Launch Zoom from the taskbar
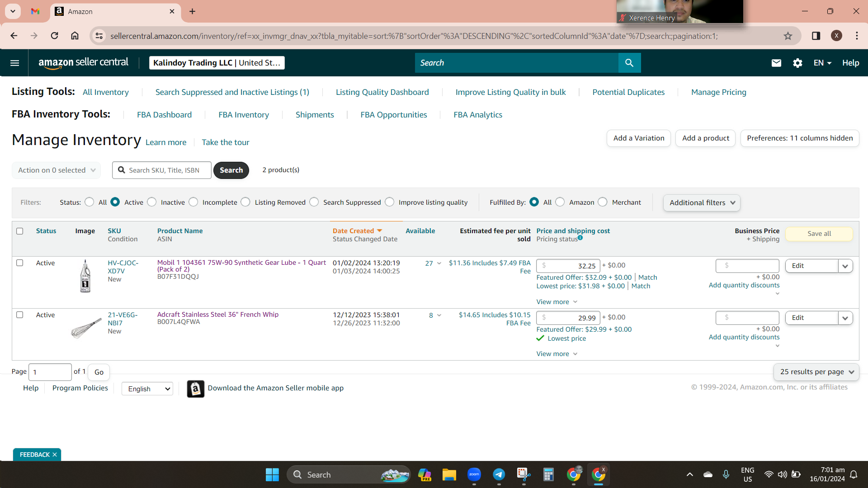Viewport: 868px width, 488px height. 474,474
